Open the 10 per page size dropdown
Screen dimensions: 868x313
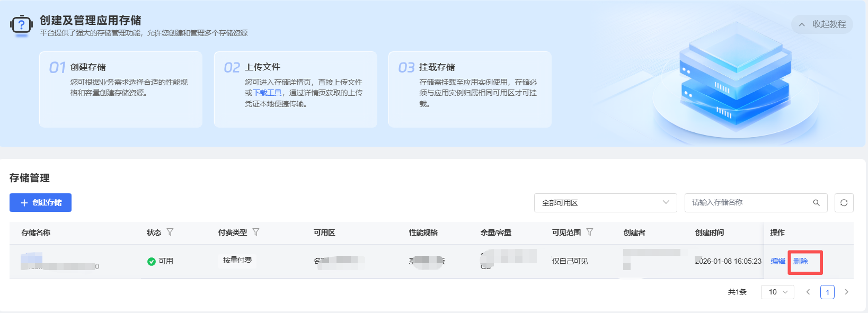777,292
